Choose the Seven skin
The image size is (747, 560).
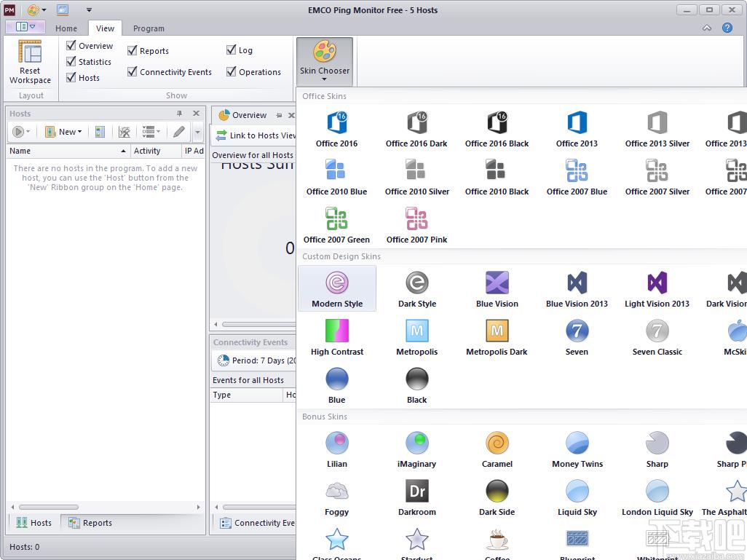[x=577, y=337]
